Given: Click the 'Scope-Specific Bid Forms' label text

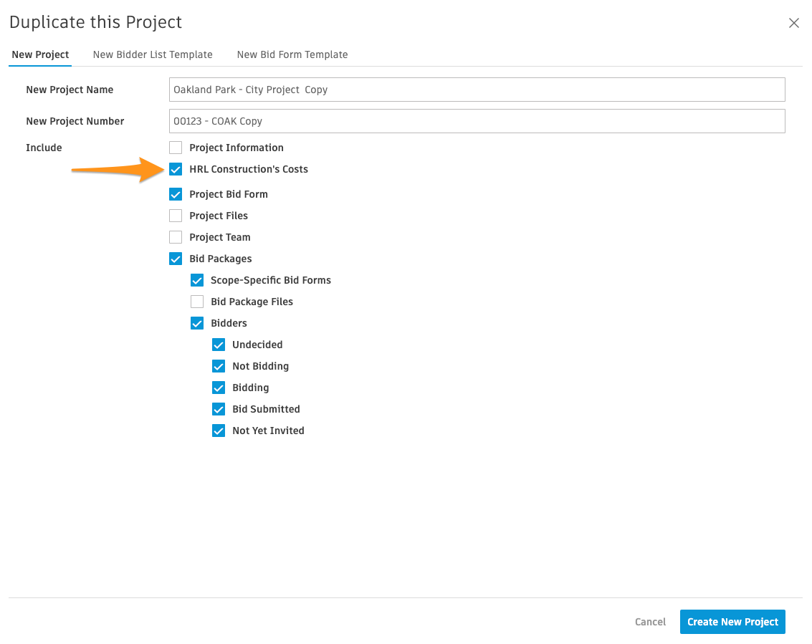Looking at the screenshot, I should 271,280.
